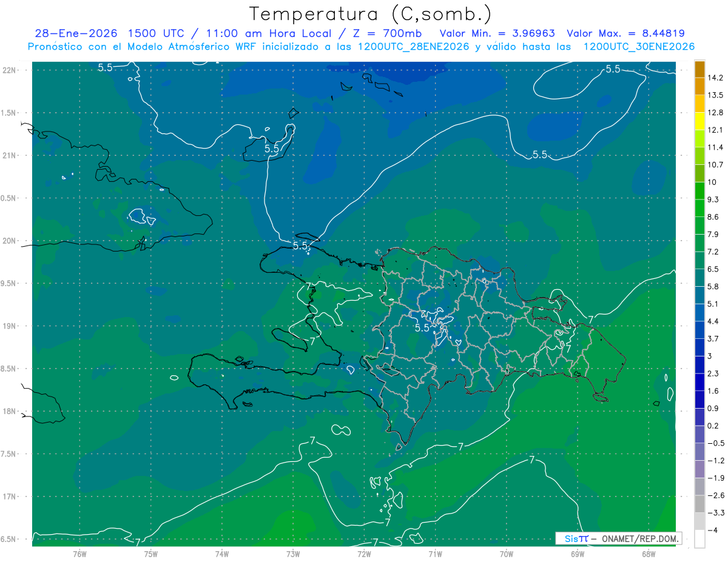Click the '9.3' colorbar scale value
This screenshot has height=562, width=728.
714,199
